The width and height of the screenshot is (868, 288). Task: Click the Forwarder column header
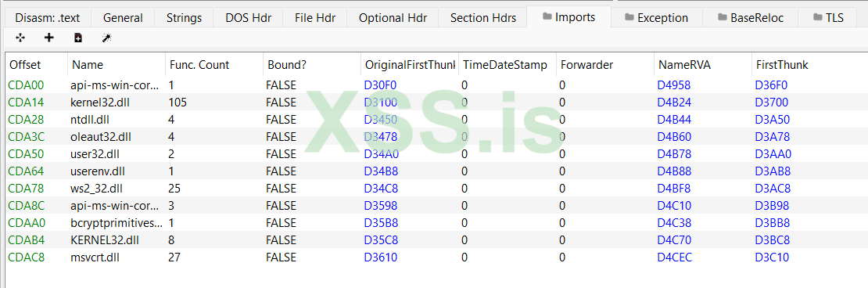pyautogui.click(x=604, y=65)
